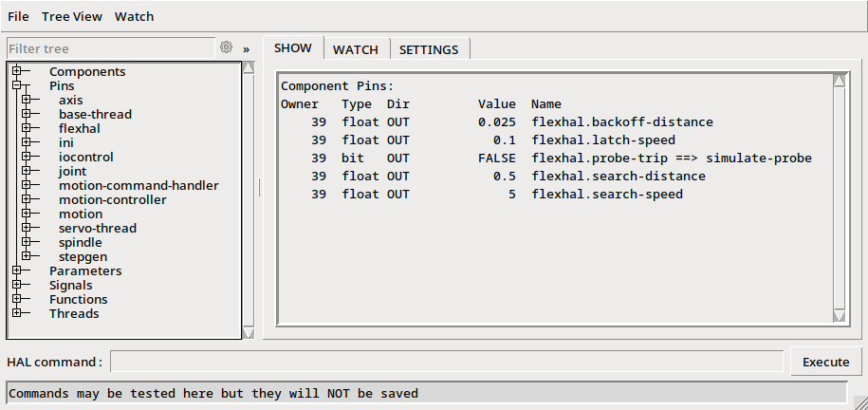The width and height of the screenshot is (868, 410).
Task: Click the pins list scrollbar down arrow
Action: 839,315
